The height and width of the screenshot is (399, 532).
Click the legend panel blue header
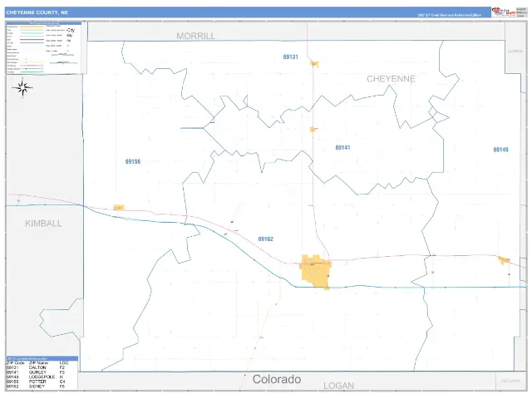(44, 23)
